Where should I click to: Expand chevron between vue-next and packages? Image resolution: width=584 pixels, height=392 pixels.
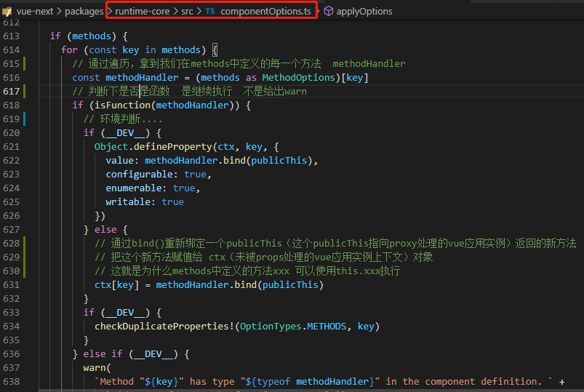coord(59,11)
